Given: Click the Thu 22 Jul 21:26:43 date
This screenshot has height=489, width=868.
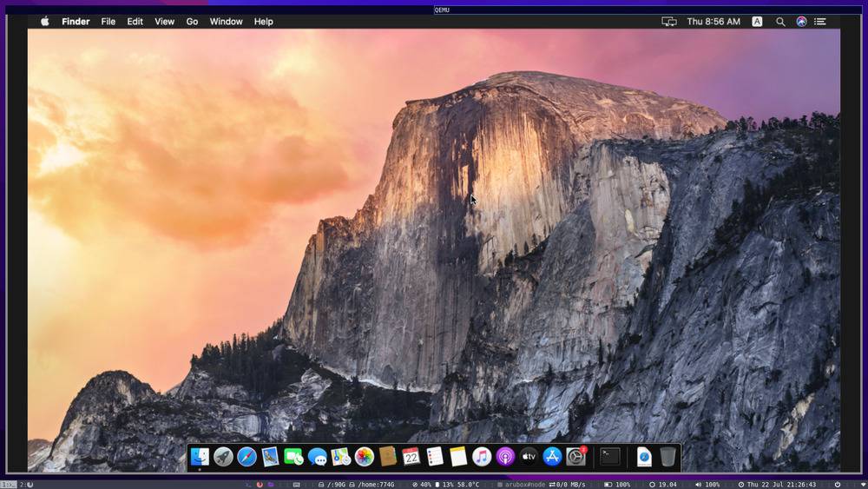Looking at the screenshot, I should click(777, 485).
